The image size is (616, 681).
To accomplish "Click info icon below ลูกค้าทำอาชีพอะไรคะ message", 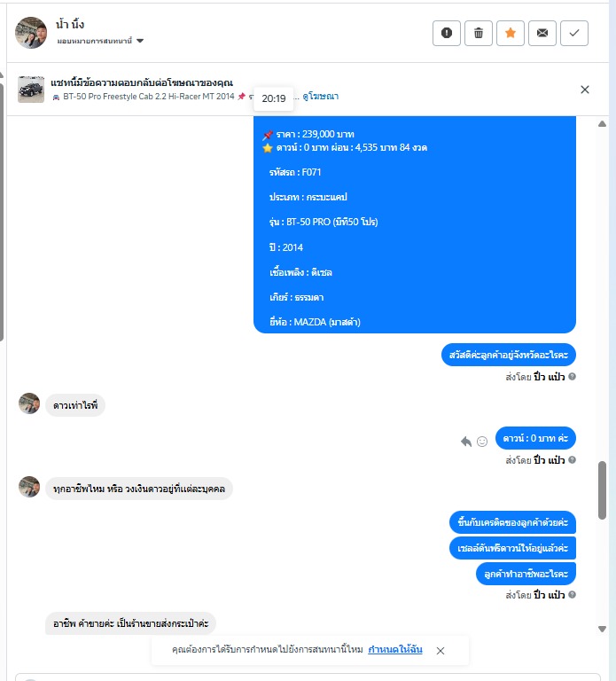I will click(573, 595).
